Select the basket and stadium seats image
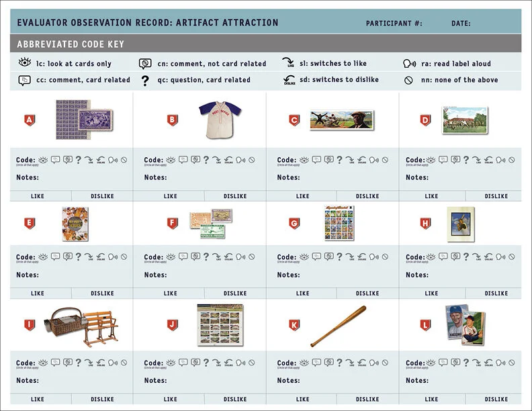The height and width of the screenshot is (411, 532). (x=81, y=327)
